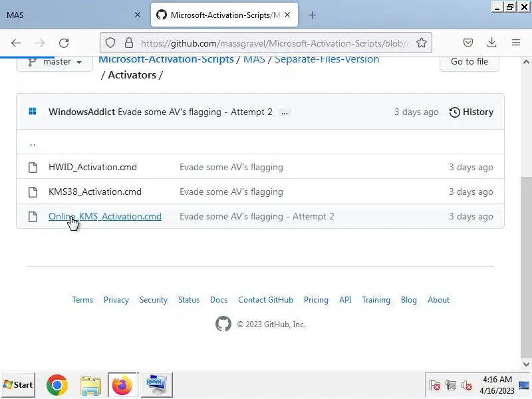Viewport: 532px width, 399px height.
Task: Click the page scrollbar down arrow
Action: 526,364
